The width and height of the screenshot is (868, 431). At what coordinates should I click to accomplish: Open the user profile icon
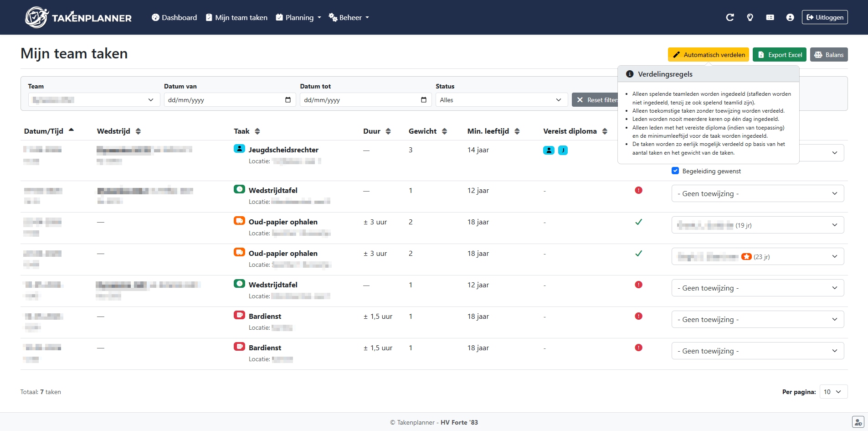point(790,17)
